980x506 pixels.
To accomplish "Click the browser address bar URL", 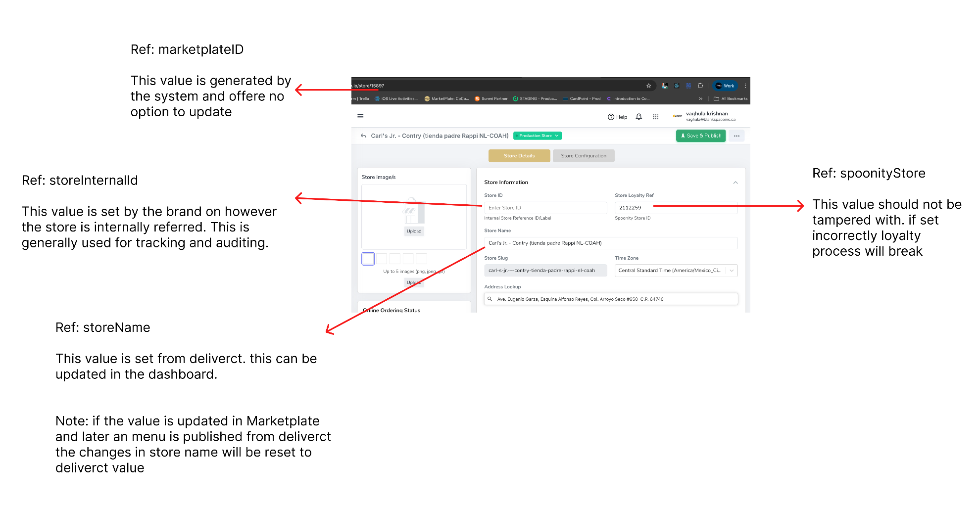I will point(368,86).
